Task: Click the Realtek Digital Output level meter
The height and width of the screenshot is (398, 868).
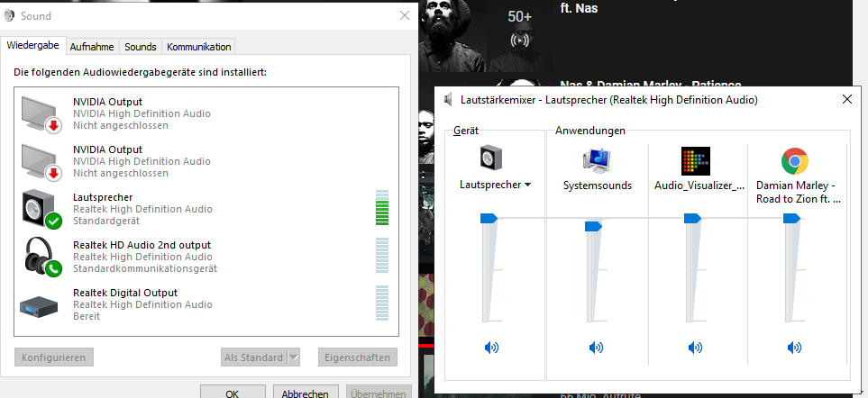Action: pyautogui.click(x=382, y=303)
